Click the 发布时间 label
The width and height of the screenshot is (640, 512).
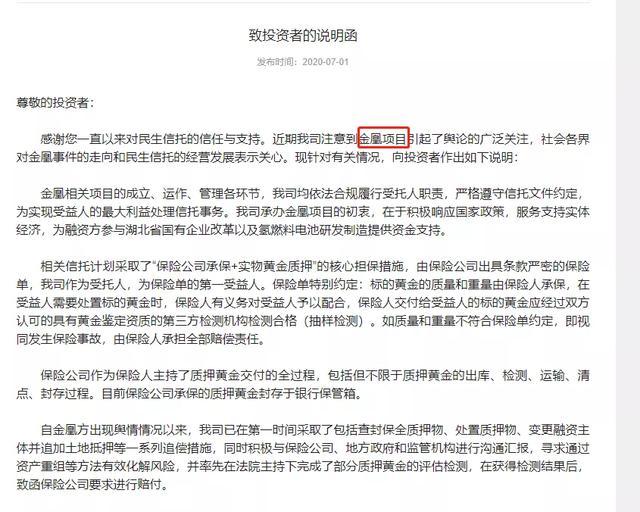276,62
